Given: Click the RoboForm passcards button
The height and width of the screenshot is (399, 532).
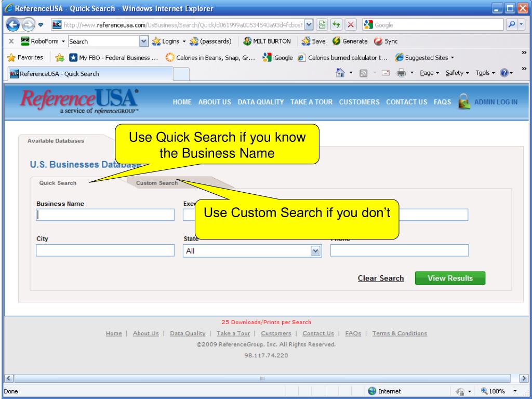Looking at the screenshot, I should 211,41.
